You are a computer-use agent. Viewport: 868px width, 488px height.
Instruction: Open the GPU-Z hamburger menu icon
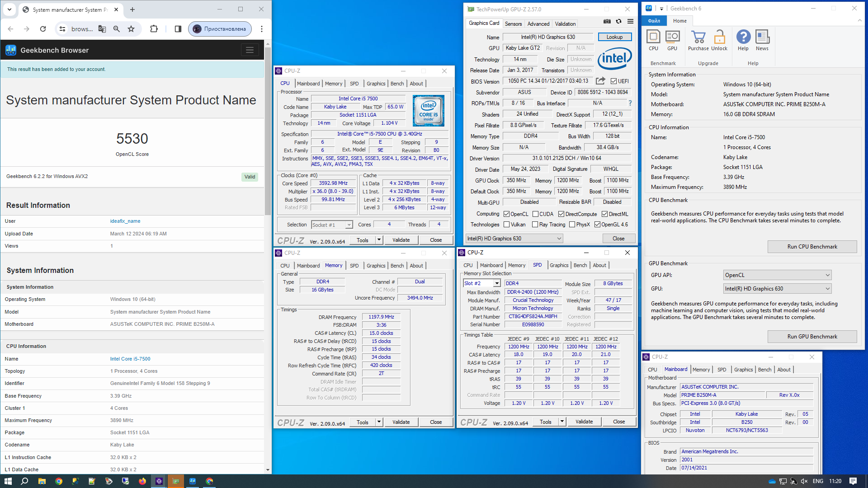tap(630, 21)
